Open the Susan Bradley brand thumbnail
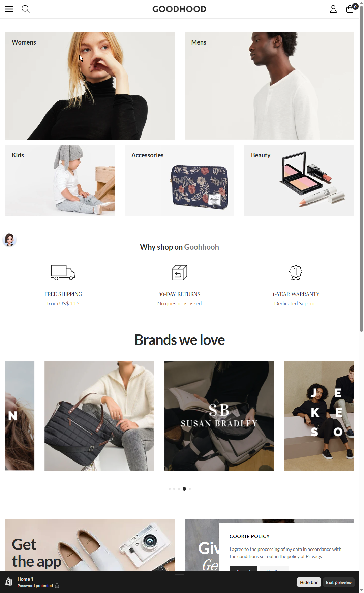This screenshot has width=364, height=593. [x=219, y=416]
